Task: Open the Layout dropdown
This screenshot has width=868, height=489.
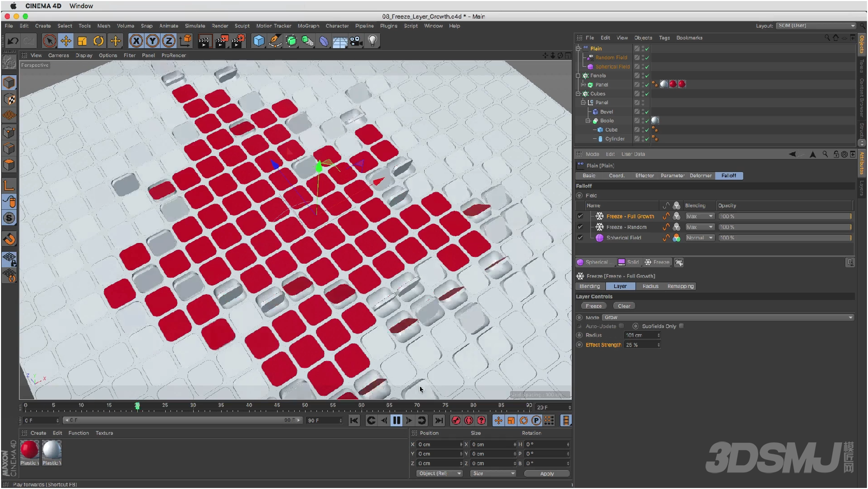Action: pos(816,26)
